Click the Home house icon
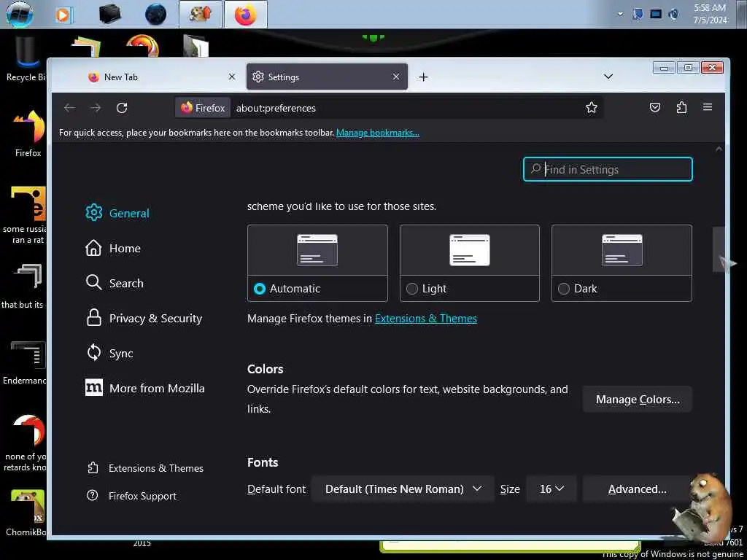 93,248
